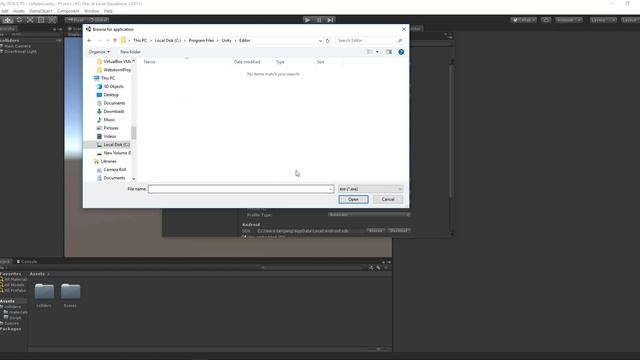Viewport: 640px width, 360px height.
Task: Adjust the Assets thumbnail size slider
Action: [x=378, y=349]
